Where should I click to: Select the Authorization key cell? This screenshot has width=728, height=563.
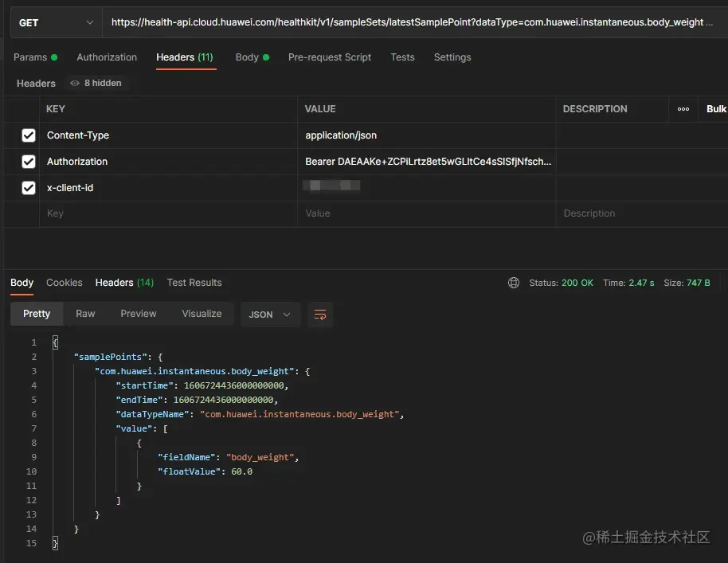click(168, 162)
